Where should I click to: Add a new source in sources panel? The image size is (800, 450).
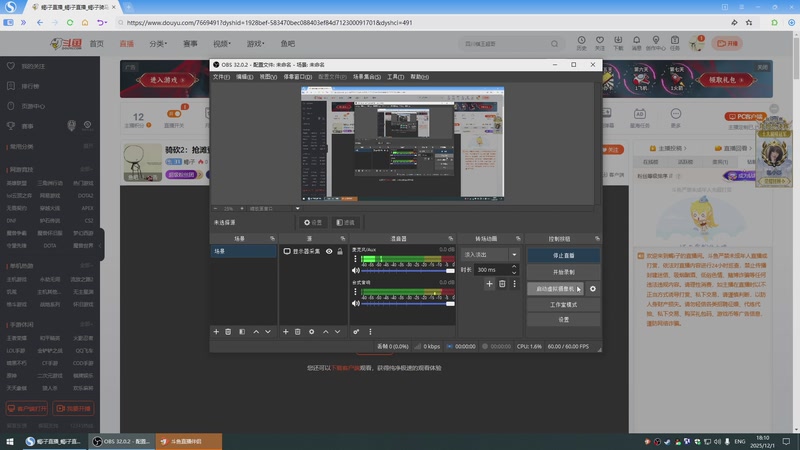click(x=285, y=332)
